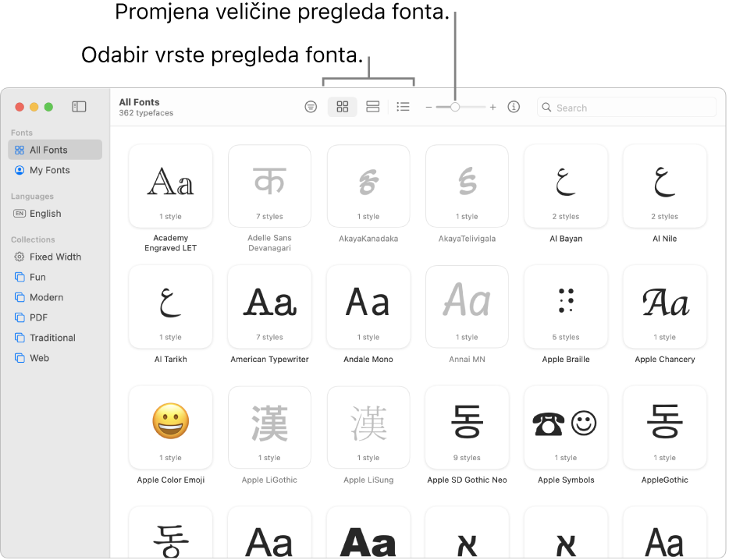Select the Al Bayan font tile
Screen dimensions: 729x560
566,186
